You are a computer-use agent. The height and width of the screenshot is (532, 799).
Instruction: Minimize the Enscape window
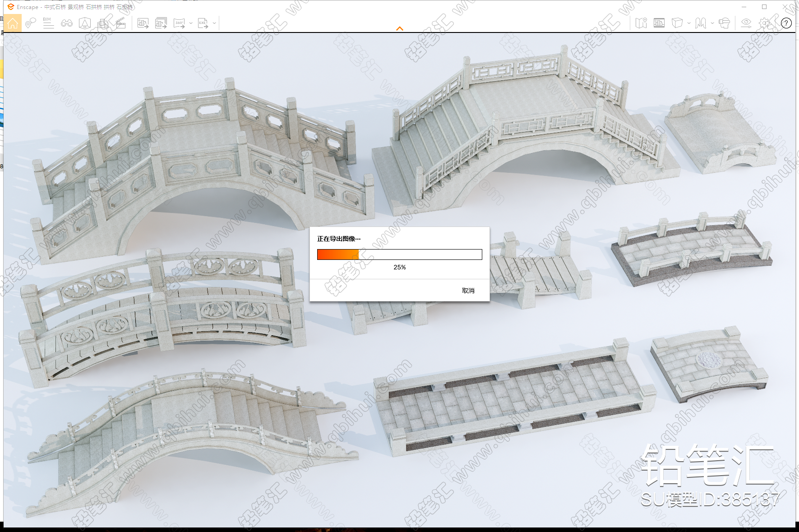click(x=744, y=7)
